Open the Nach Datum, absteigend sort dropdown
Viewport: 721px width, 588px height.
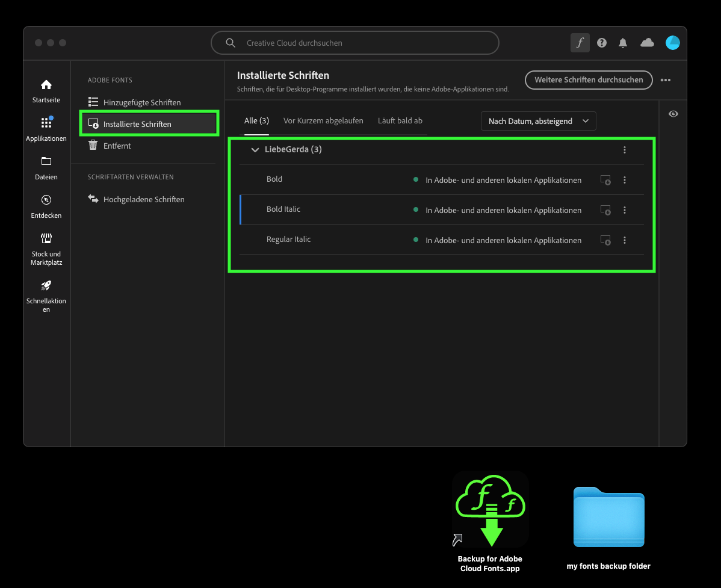point(539,121)
